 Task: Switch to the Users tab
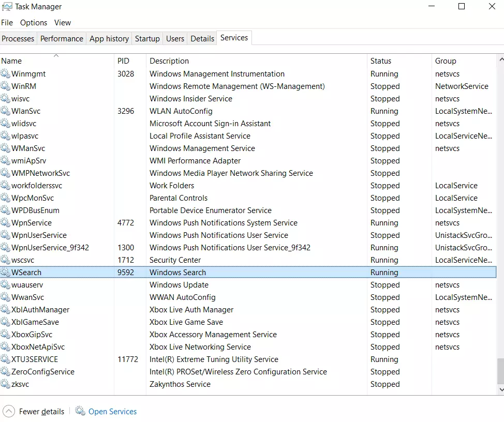[175, 39]
